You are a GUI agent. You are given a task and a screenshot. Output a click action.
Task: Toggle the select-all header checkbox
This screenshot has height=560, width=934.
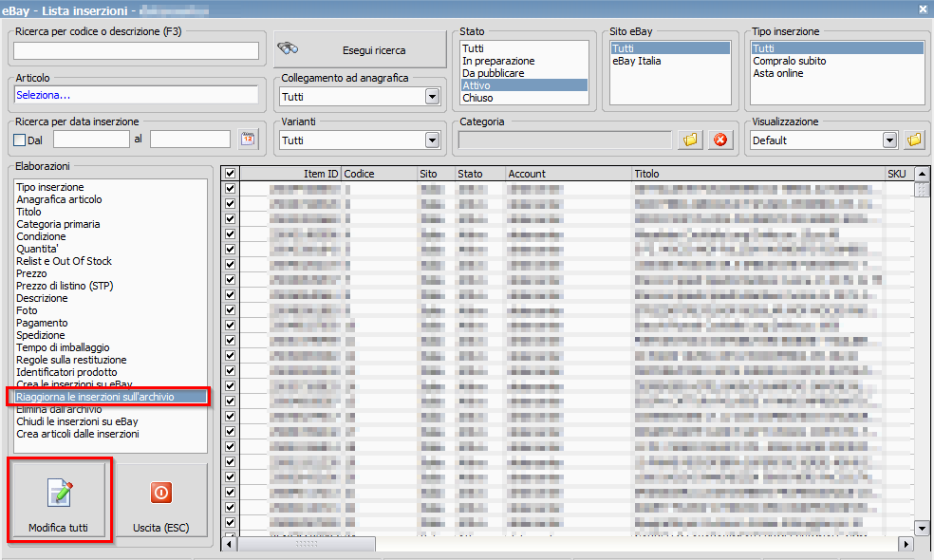pyautogui.click(x=230, y=174)
